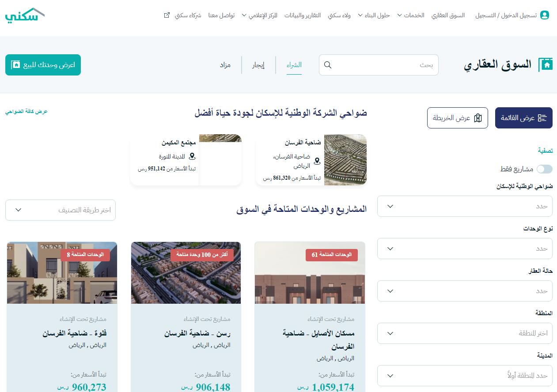Select the الشراء tab
The image size is (557, 392).
click(x=294, y=65)
